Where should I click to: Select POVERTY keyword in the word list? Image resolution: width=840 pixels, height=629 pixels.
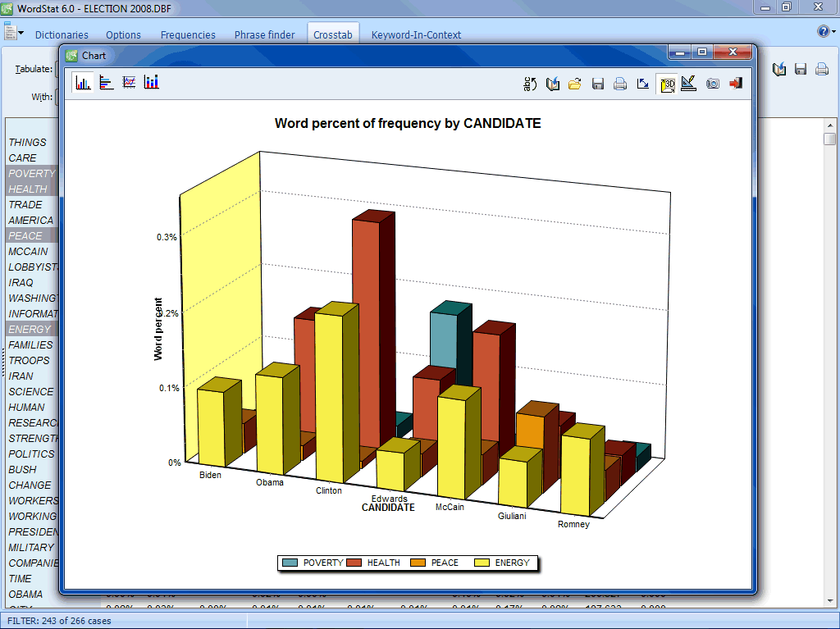click(32, 173)
